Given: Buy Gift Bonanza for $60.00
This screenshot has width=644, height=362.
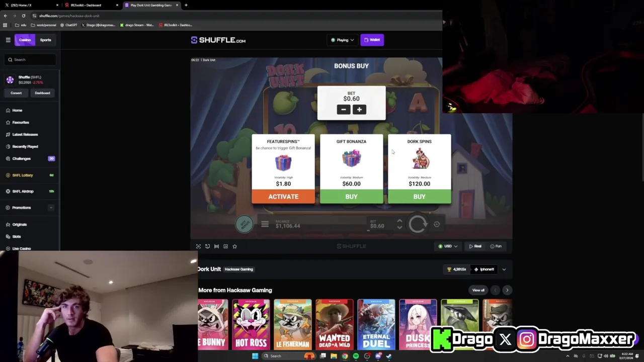Looking at the screenshot, I should [351, 197].
